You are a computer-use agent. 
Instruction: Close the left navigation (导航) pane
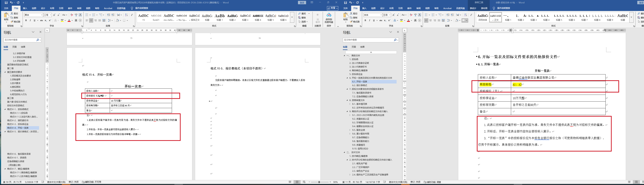(x=40, y=32)
